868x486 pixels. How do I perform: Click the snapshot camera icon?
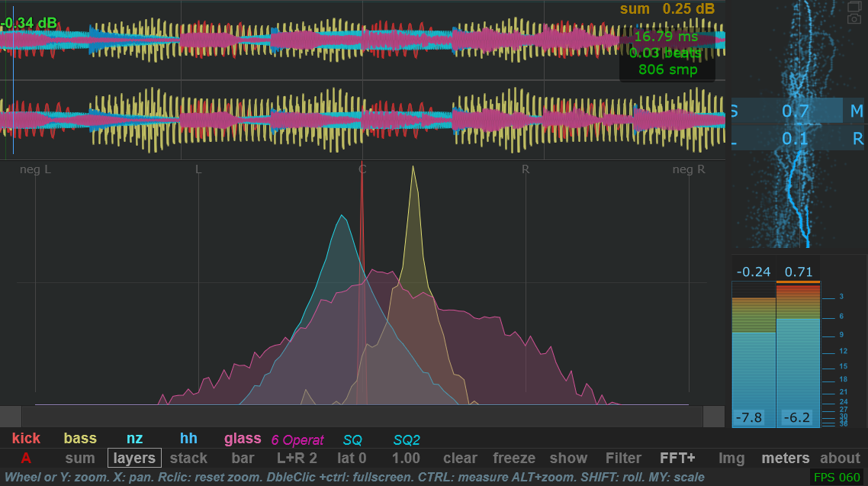tap(854, 18)
